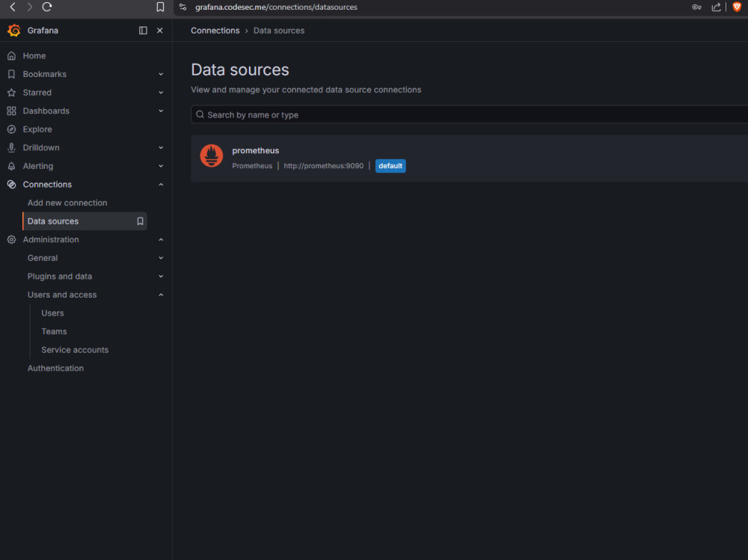The image size is (748, 560).
Task: Click the Prometheus flame logo
Action: point(212,156)
